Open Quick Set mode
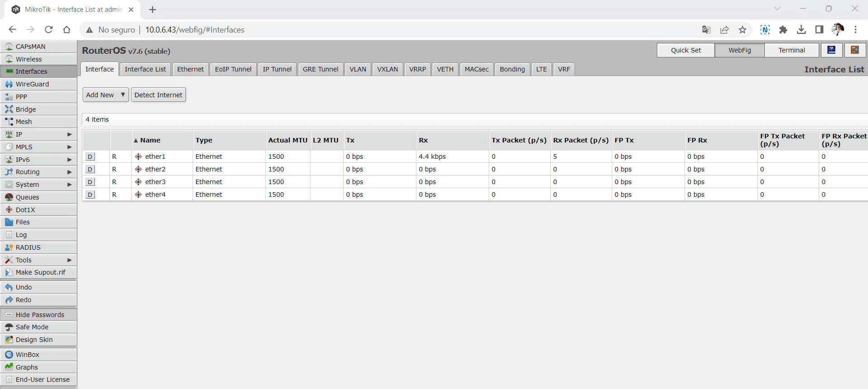 pyautogui.click(x=686, y=50)
